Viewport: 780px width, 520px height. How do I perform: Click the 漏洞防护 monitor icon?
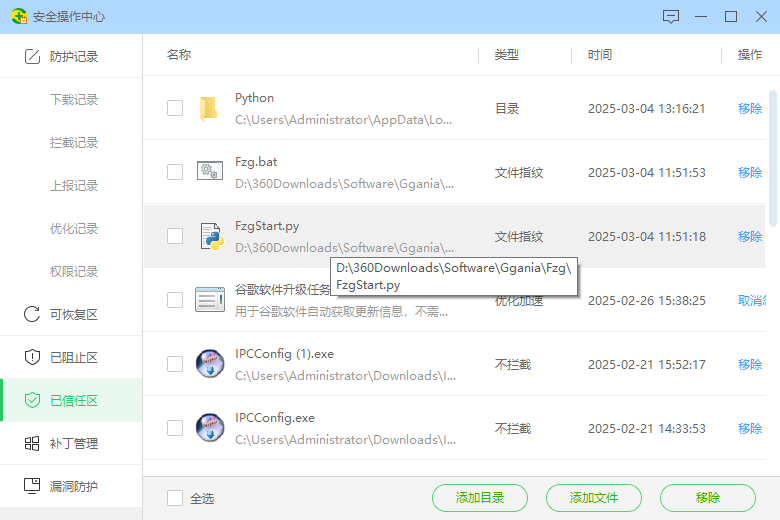[32, 486]
